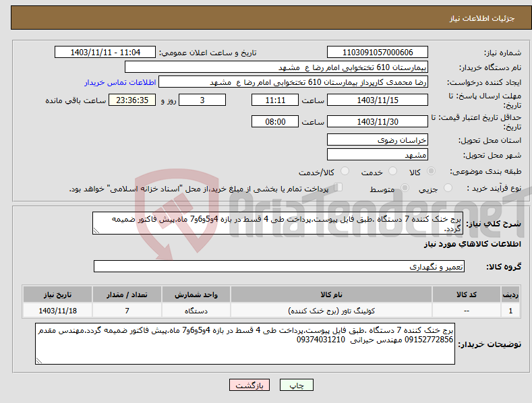Screen dimensions: 532x403
Task: Select the متوسط purchase type radio
Action: (405, 188)
